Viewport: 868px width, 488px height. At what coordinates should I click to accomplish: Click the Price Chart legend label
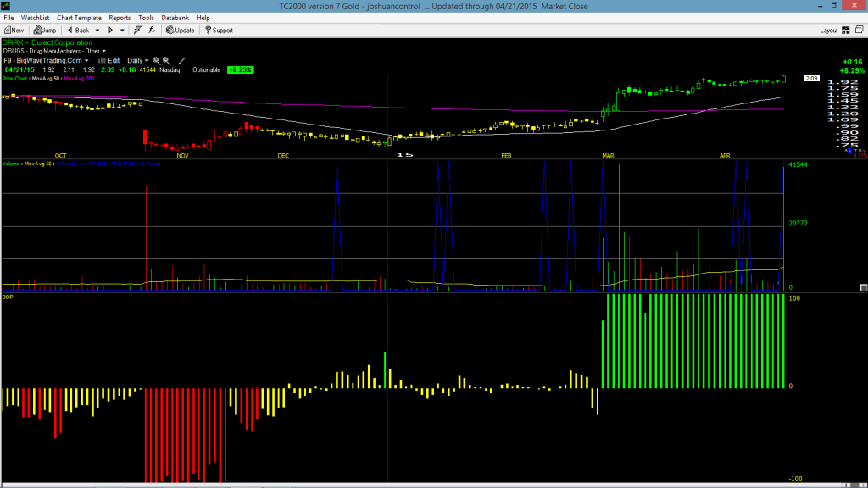point(15,79)
